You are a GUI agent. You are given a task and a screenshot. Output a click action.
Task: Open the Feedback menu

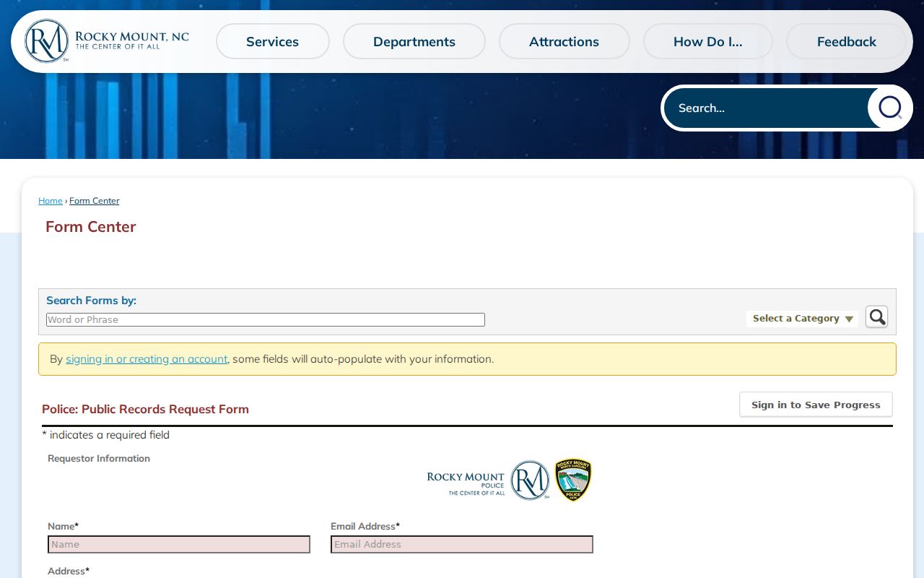click(x=847, y=42)
